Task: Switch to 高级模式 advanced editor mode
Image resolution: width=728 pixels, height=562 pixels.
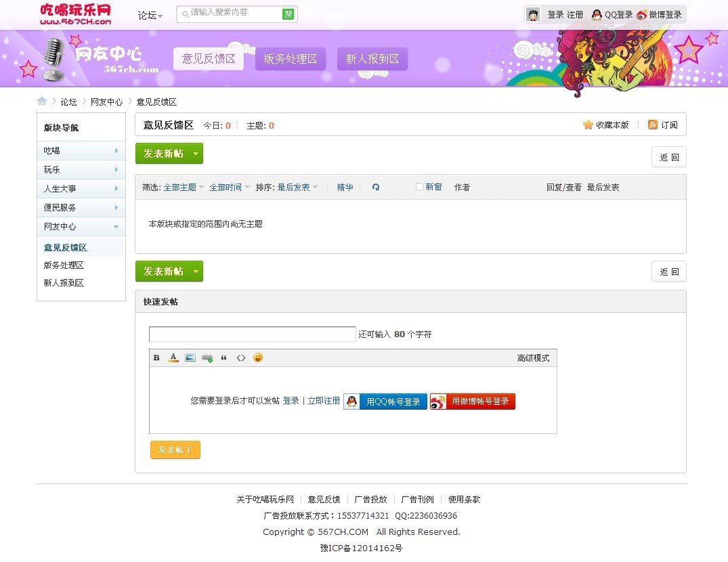Action: point(534,358)
